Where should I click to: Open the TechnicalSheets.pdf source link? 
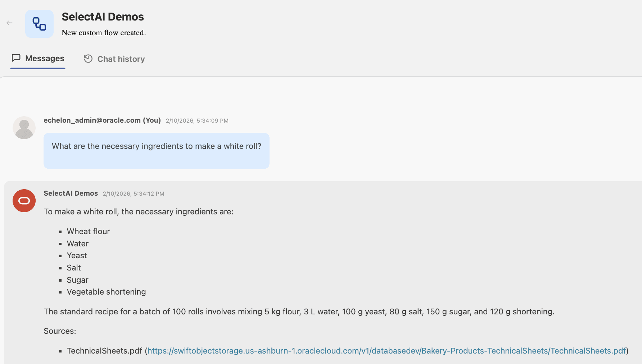(386, 351)
